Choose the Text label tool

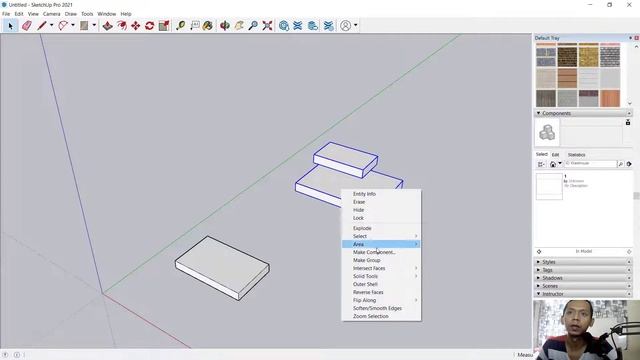click(195, 26)
